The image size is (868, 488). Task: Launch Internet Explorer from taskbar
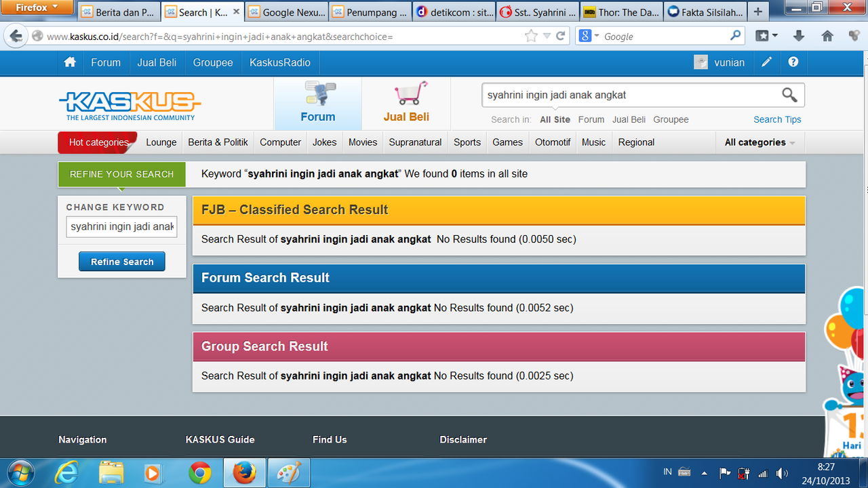pyautogui.click(x=66, y=472)
